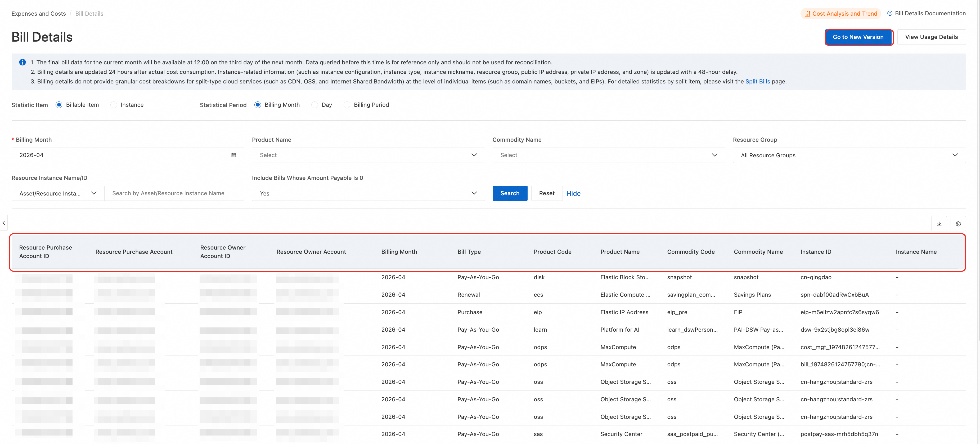
Task: Click the Renewal bill type cell
Action: [468, 295]
